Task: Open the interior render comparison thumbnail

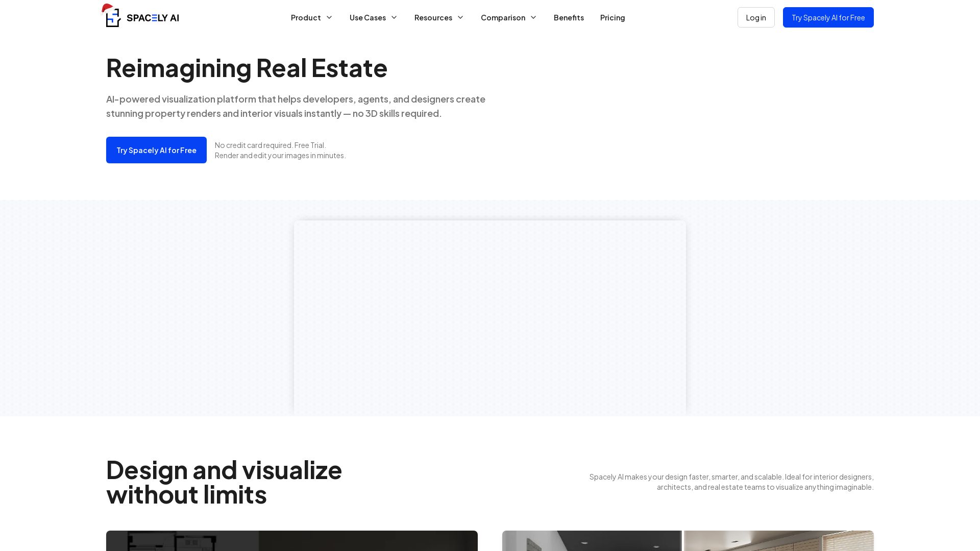Action: pos(688,541)
